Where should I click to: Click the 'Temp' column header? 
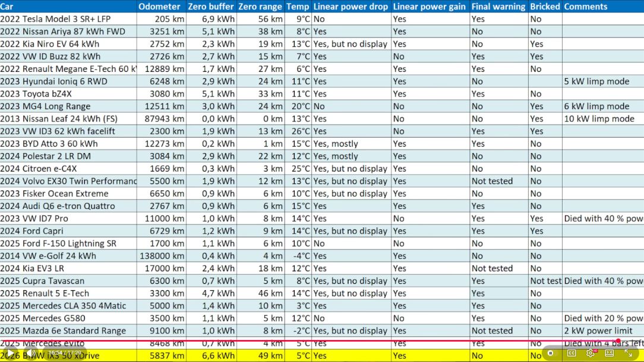click(298, 7)
